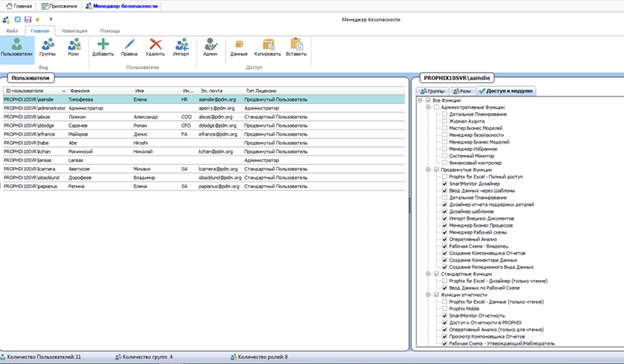Click Количество ролей: 8 status entry
The width and height of the screenshot is (624, 364).
click(x=259, y=357)
